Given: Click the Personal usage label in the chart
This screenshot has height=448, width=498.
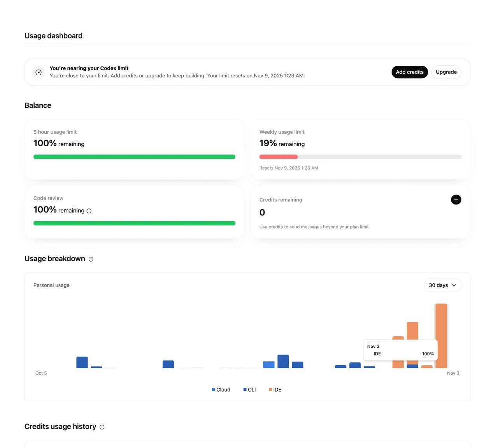Looking at the screenshot, I should [x=51, y=285].
